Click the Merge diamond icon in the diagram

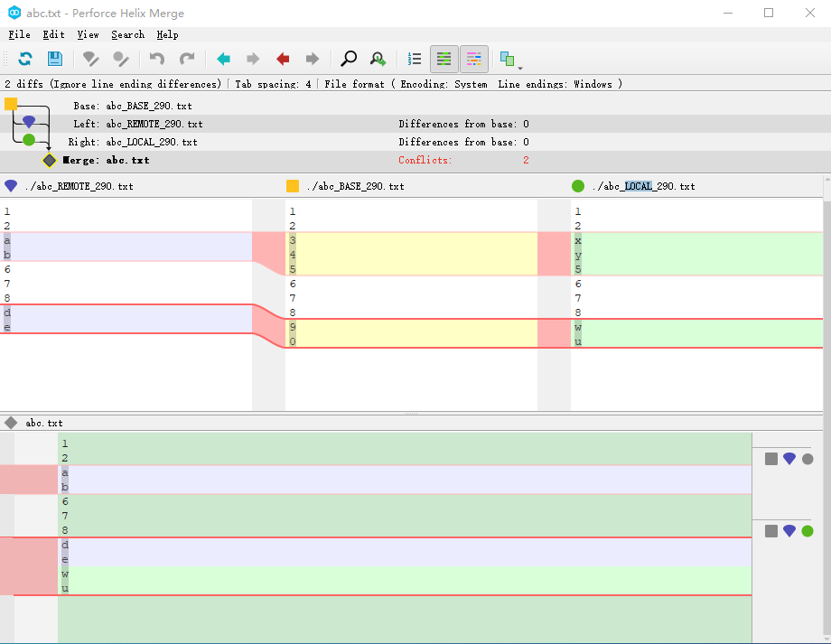[x=50, y=160]
